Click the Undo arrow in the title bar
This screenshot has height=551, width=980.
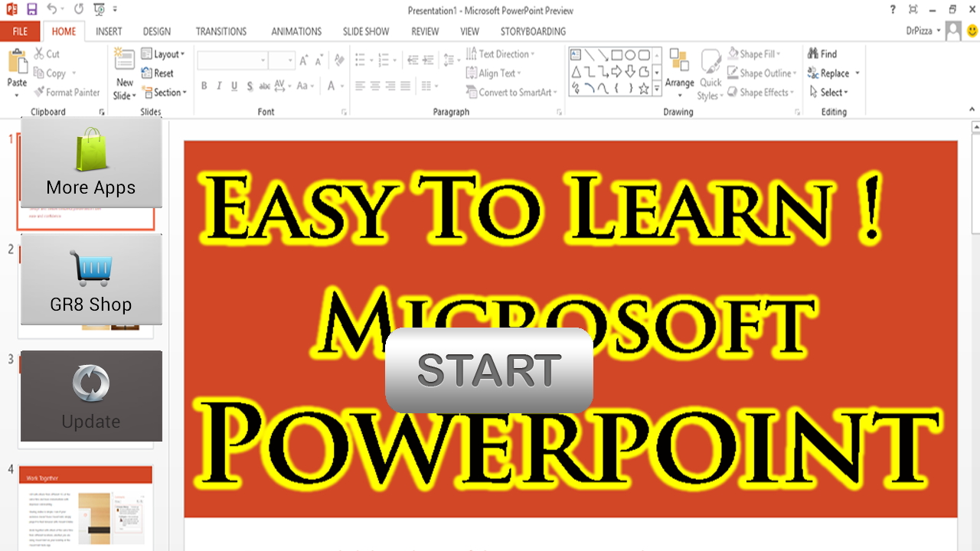click(x=51, y=10)
